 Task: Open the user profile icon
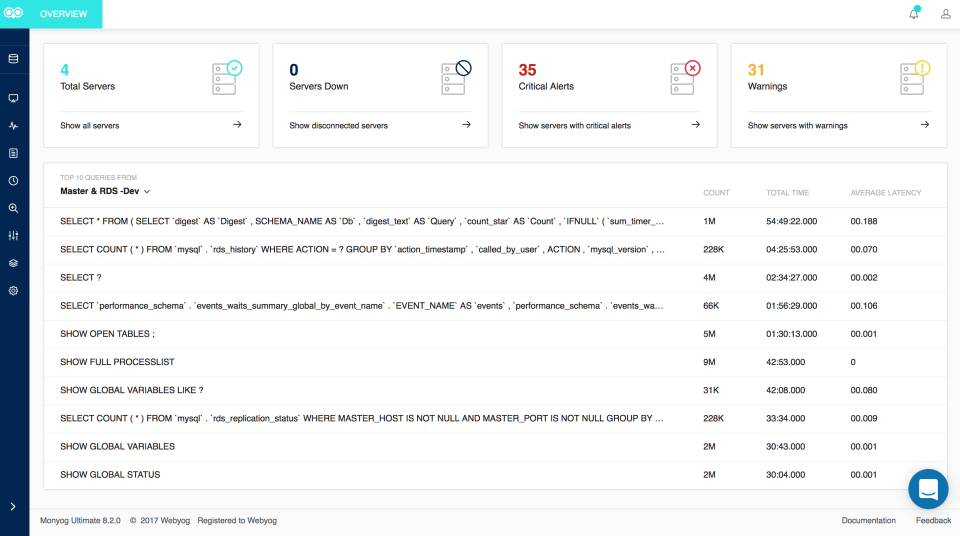945,13
